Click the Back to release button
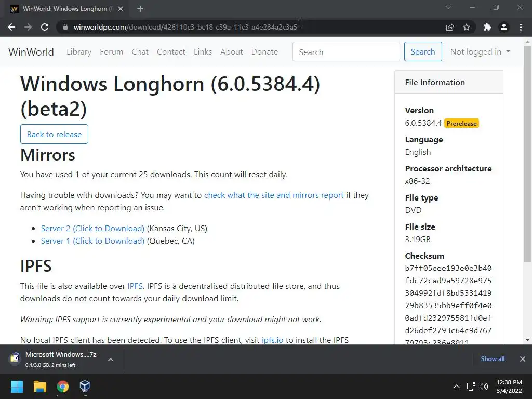532x399 pixels. pos(54,134)
